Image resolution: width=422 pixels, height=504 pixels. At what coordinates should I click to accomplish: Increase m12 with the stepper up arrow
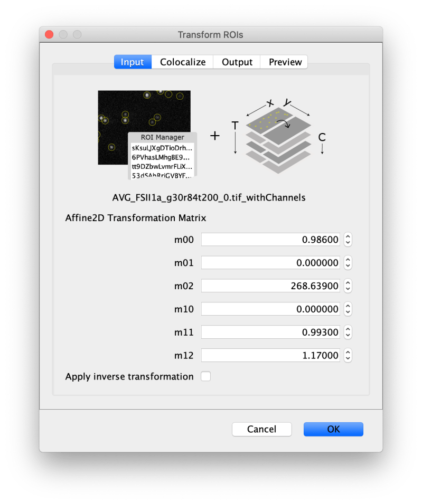[x=348, y=352]
